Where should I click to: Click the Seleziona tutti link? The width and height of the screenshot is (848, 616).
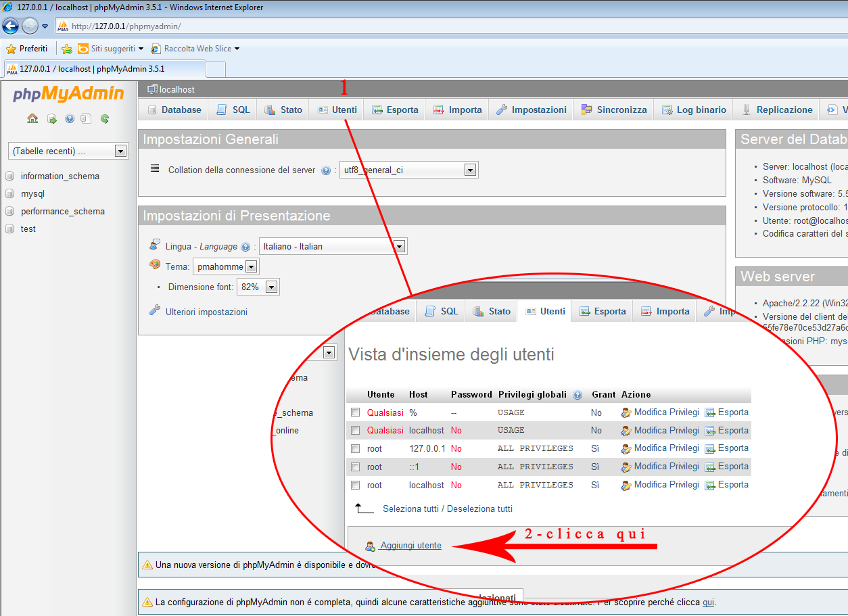click(x=410, y=508)
